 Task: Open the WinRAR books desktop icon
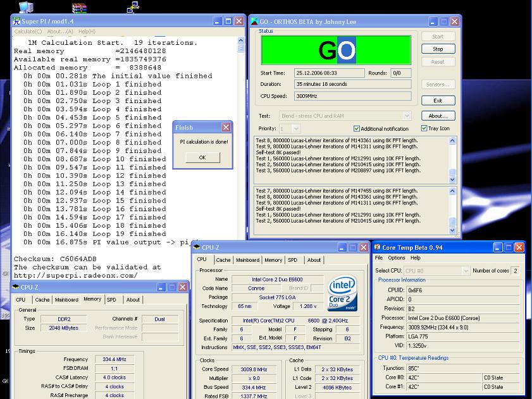tap(80, 8)
